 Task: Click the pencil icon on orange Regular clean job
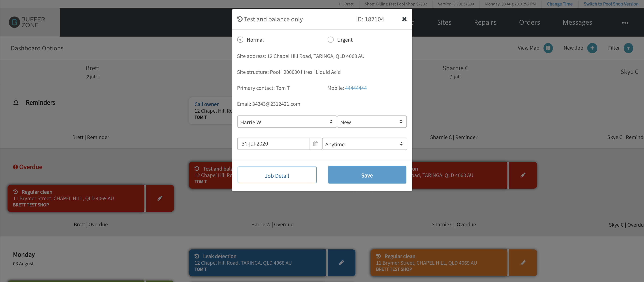pos(523,262)
